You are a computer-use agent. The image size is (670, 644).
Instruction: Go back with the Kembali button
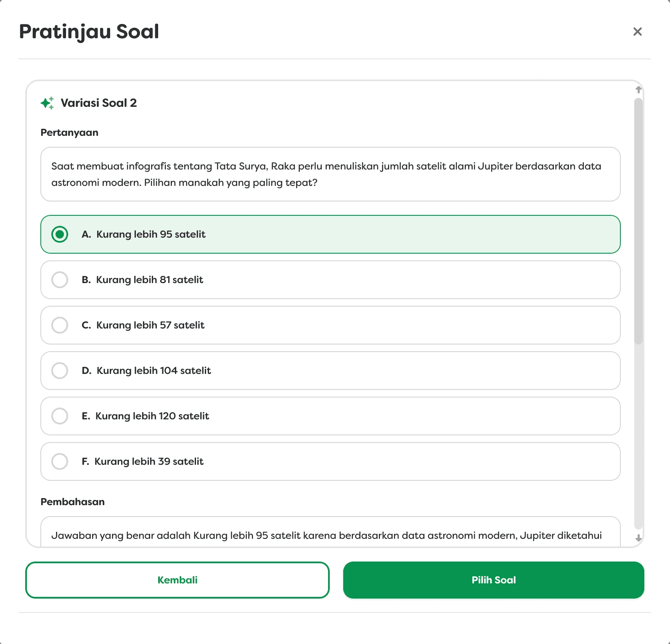(x=177, y=580)
